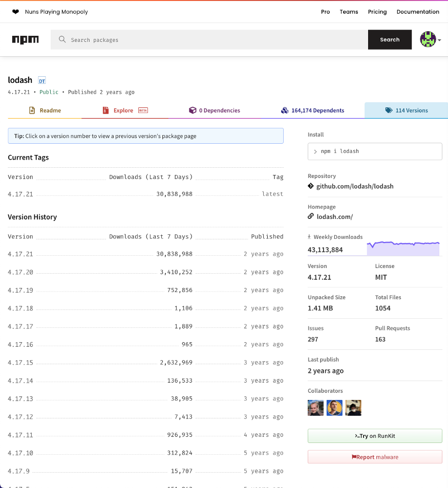
Task: Click the MIT license value
Action: click(x=381, y=277)
